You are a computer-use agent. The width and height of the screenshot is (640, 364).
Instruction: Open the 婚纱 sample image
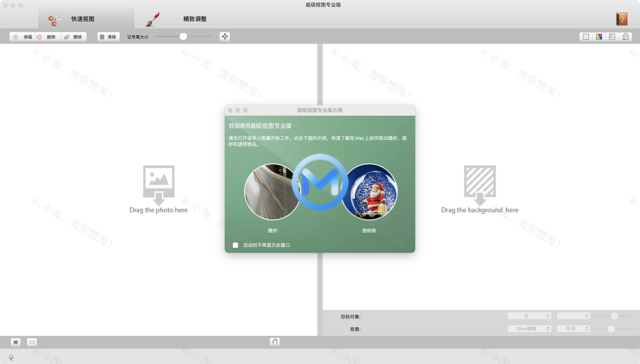pyautogui.click(x=273, y=192)
